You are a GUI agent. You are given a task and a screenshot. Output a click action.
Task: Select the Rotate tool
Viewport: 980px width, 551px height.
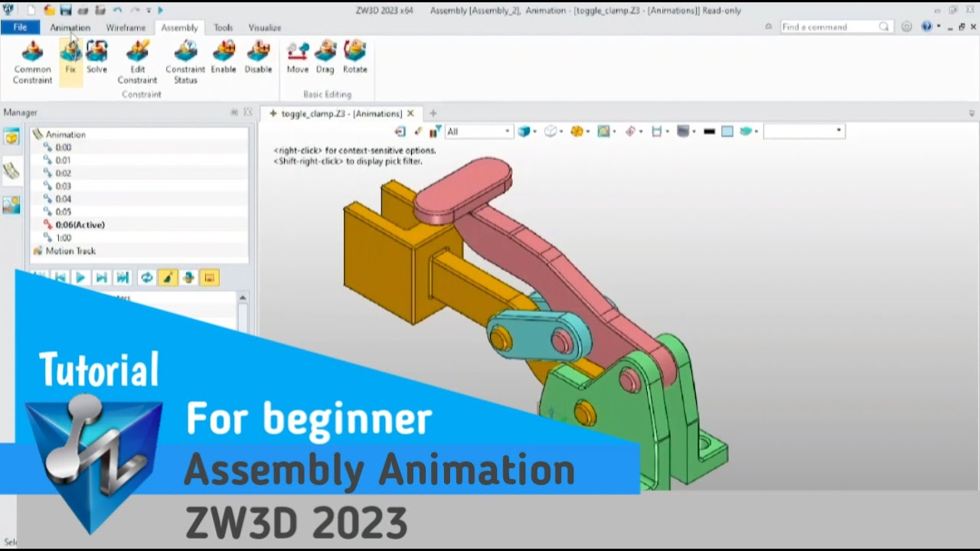(x=355, y=59)
